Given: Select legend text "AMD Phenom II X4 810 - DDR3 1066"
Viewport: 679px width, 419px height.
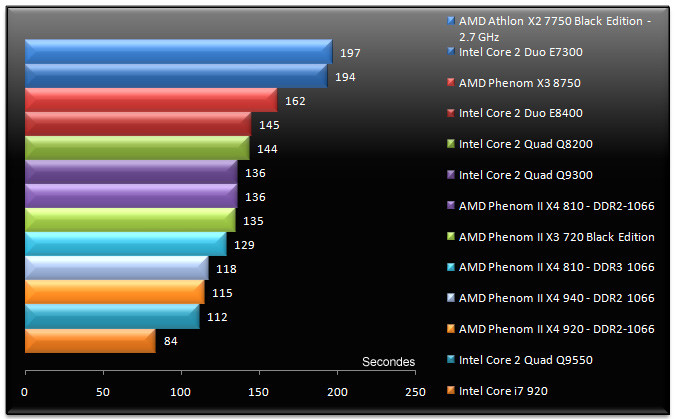Looking at the screenshot, I should coord(556,267).
